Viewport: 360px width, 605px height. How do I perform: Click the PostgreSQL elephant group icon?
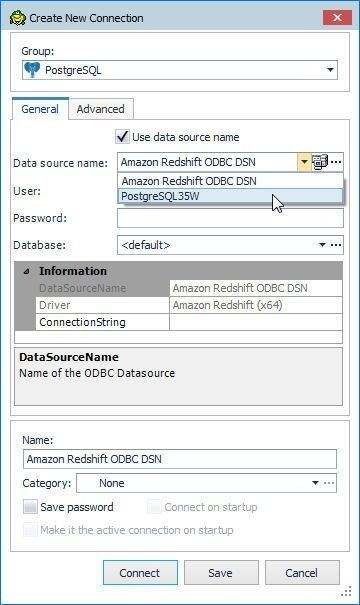32,70
